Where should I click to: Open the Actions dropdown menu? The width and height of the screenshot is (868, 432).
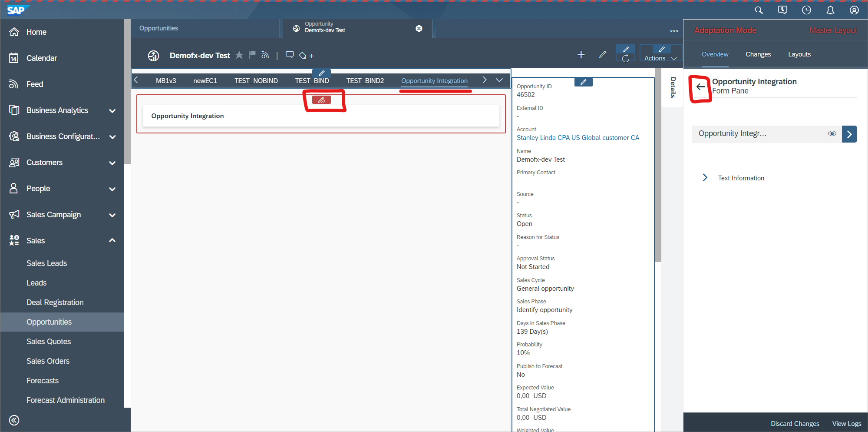660,58
